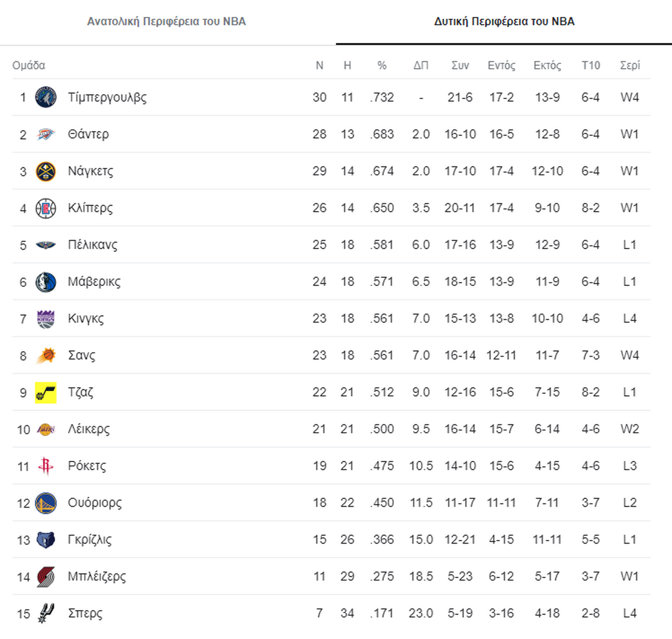Viewport: 672px width, 639px height.
Task: Open the Ρόκετς team link
Action: click(86, 466)
